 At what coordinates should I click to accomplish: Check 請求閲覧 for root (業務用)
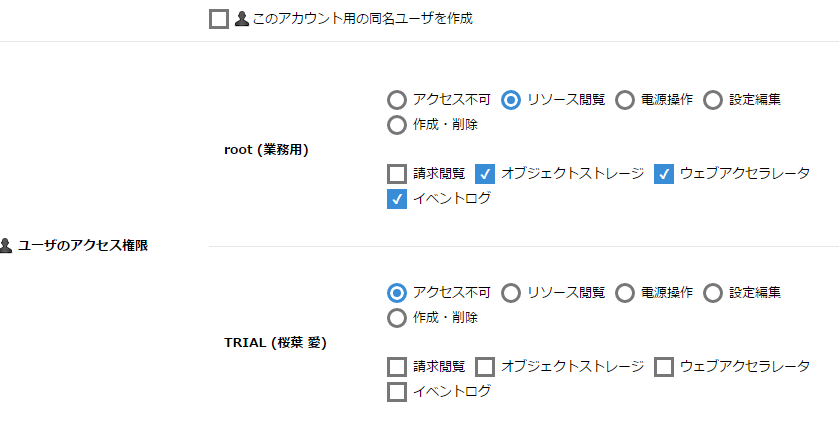396,174
